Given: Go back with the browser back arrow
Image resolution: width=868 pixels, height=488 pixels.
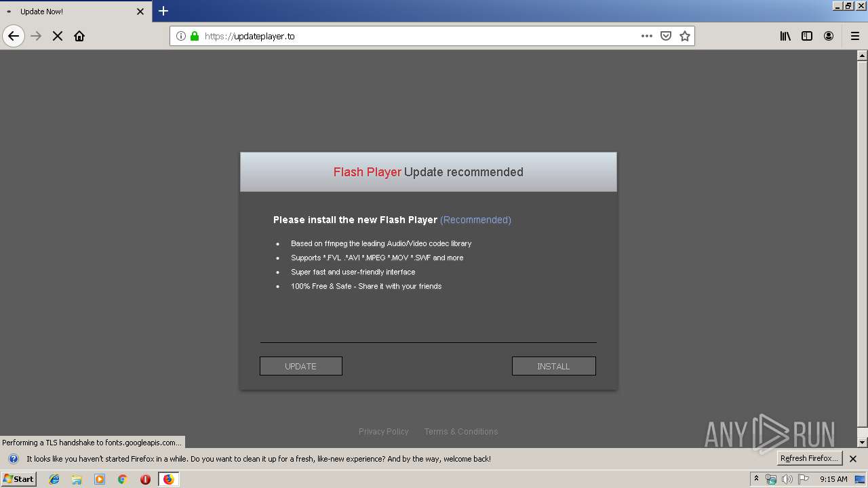Looking at the screenshot, I should tap(14, 36).
